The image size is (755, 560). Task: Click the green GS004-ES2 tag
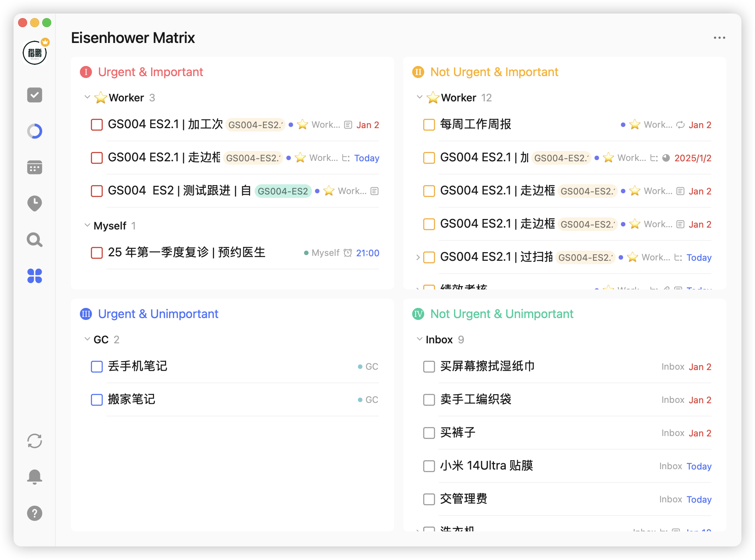283,191
